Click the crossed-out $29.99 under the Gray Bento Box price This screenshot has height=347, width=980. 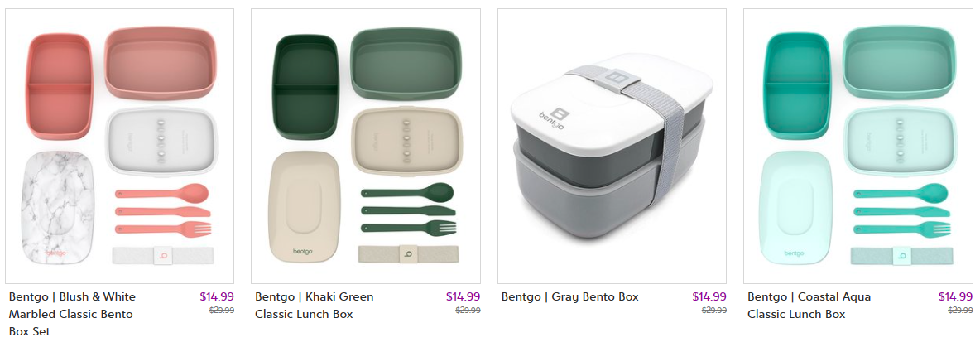tap(714, 310)
